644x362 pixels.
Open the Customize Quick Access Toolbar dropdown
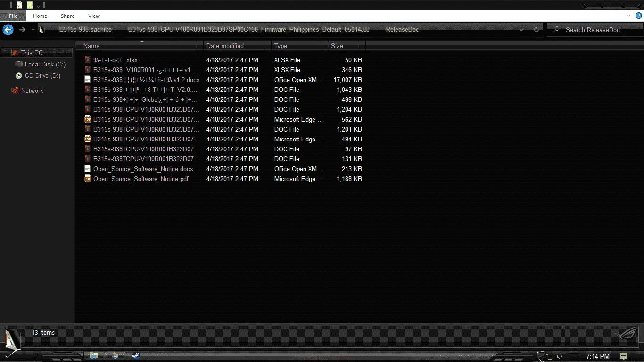pyautogui.click(x=39, y=6)
